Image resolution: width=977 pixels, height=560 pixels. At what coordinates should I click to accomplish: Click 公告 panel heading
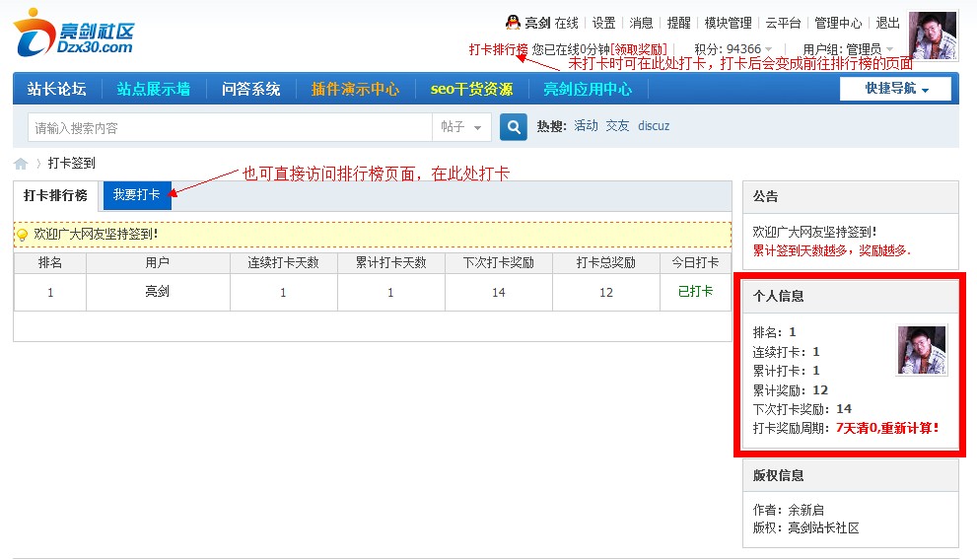[766, 197]
